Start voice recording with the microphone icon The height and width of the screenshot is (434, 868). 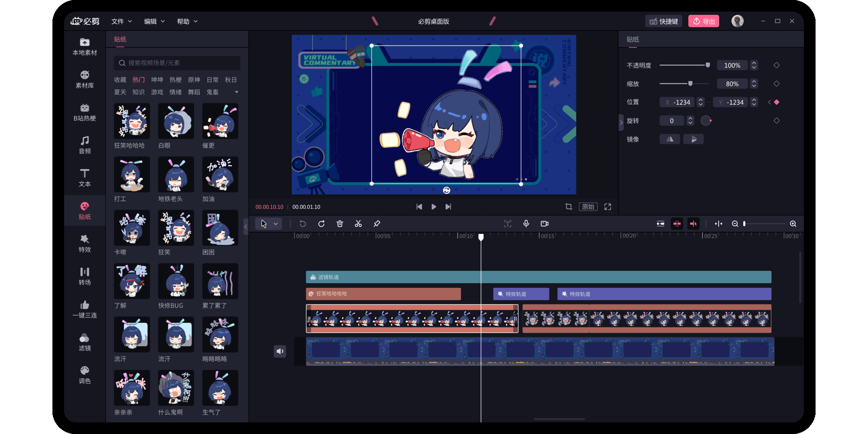coord(526,224)
